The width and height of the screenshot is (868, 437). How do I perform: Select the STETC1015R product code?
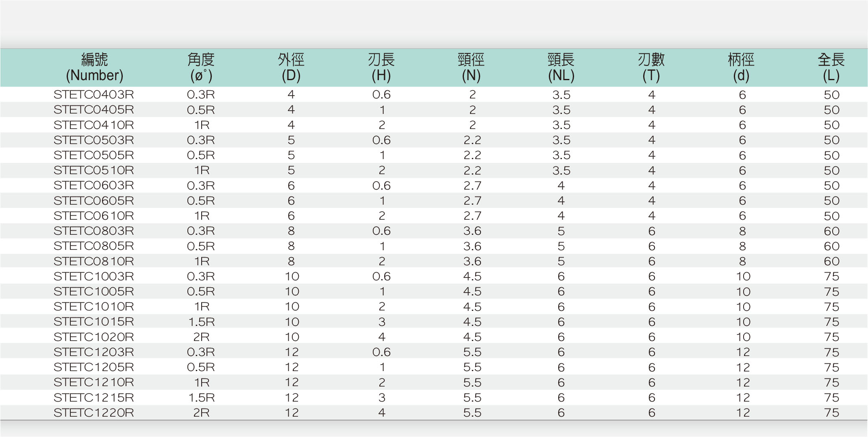(94, 322)
